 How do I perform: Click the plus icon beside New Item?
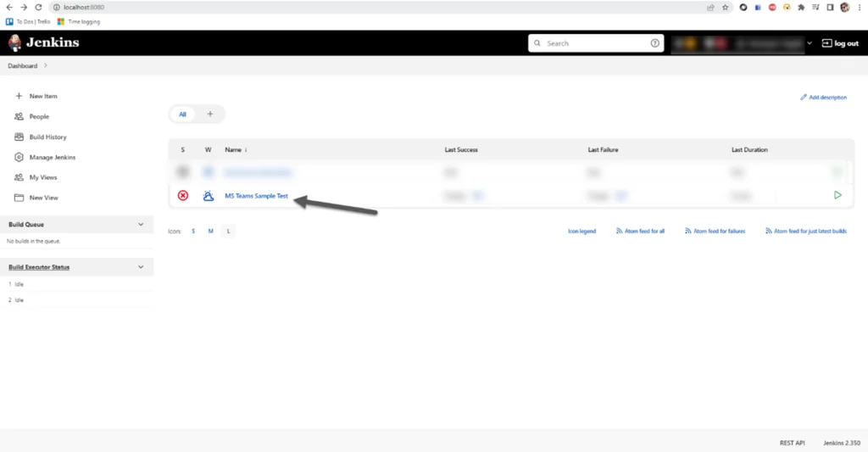click(19, 96)
